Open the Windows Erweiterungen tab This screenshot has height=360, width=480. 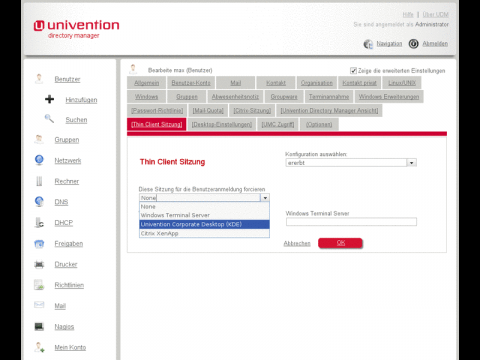(389, 97)
